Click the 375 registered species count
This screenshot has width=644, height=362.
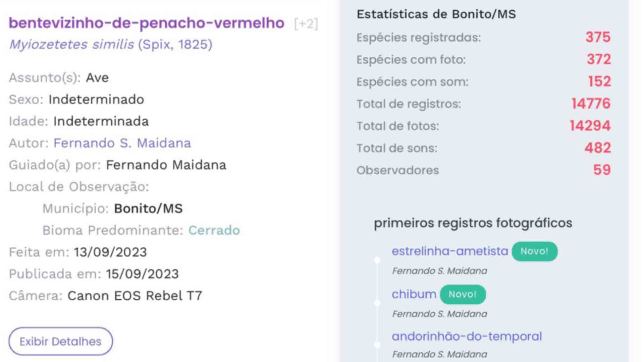click(x=598, y=37)
